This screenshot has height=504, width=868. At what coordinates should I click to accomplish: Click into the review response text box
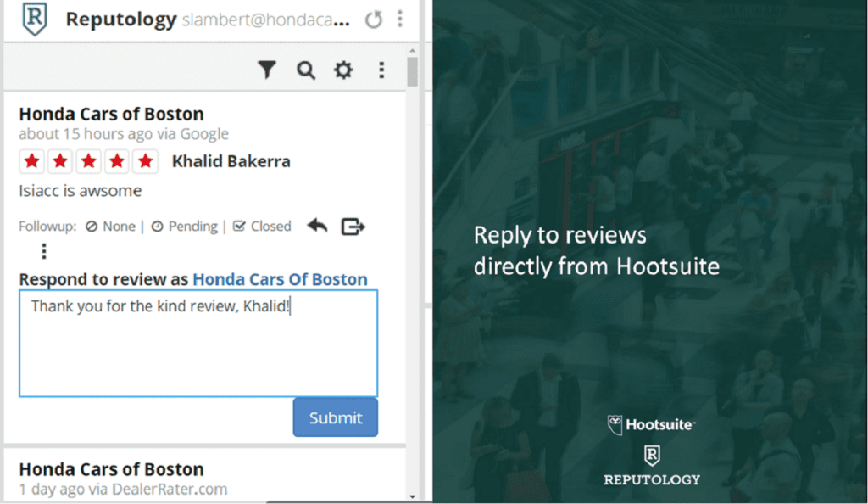point(198,344)
